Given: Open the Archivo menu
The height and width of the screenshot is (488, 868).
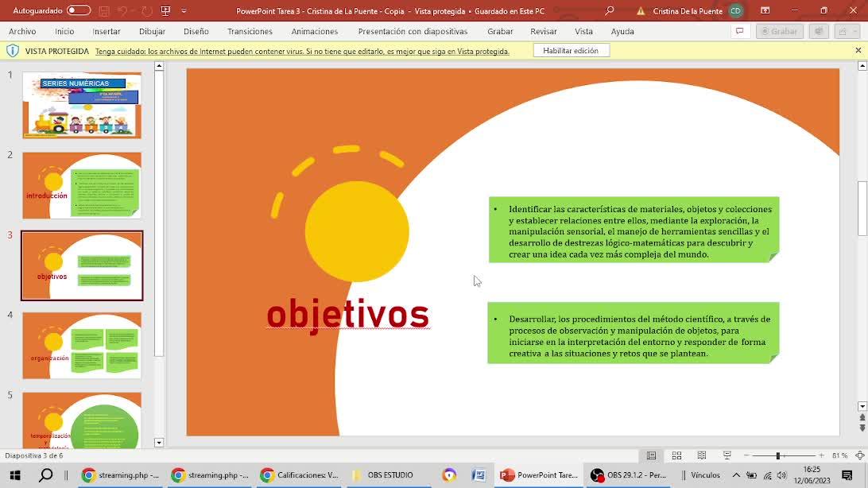Looking at the screenshot, I should tap(22, 31).
